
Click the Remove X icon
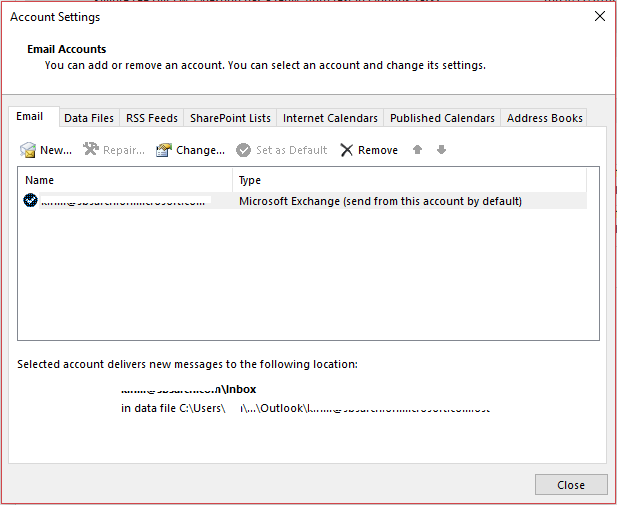347,150
